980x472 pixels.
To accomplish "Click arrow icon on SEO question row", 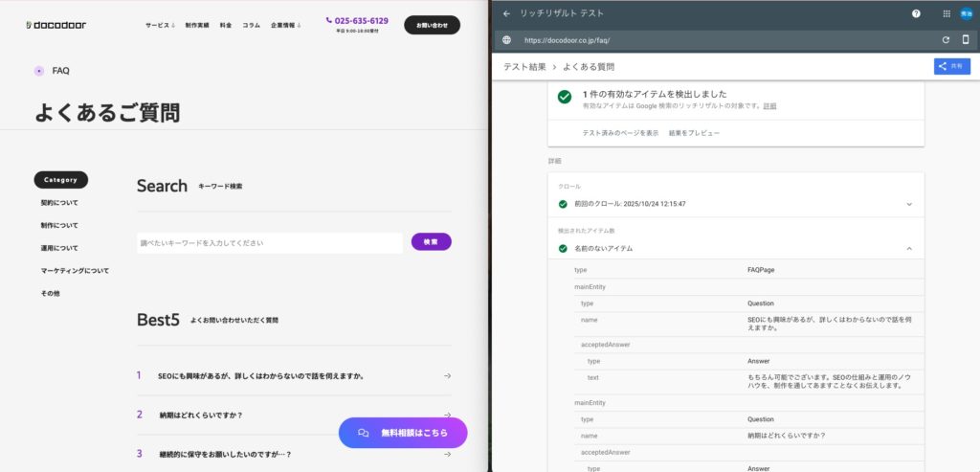I will pyautogui.click(x=447, y=375).
